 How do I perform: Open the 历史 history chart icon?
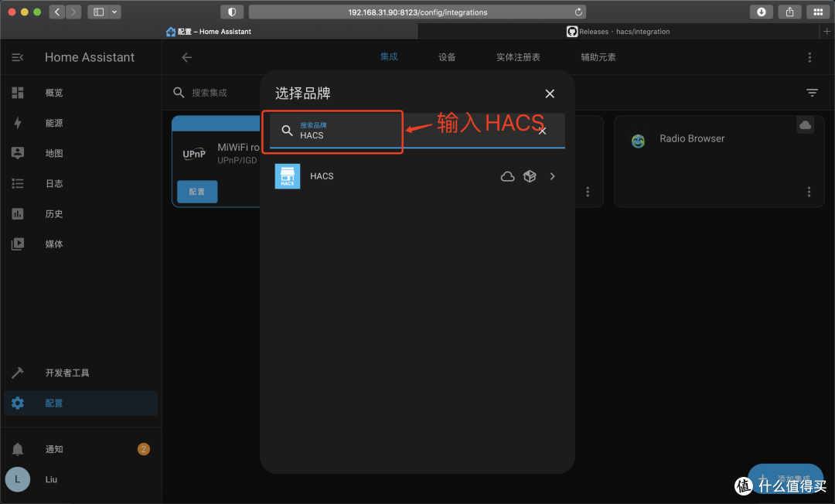point(17,213)
